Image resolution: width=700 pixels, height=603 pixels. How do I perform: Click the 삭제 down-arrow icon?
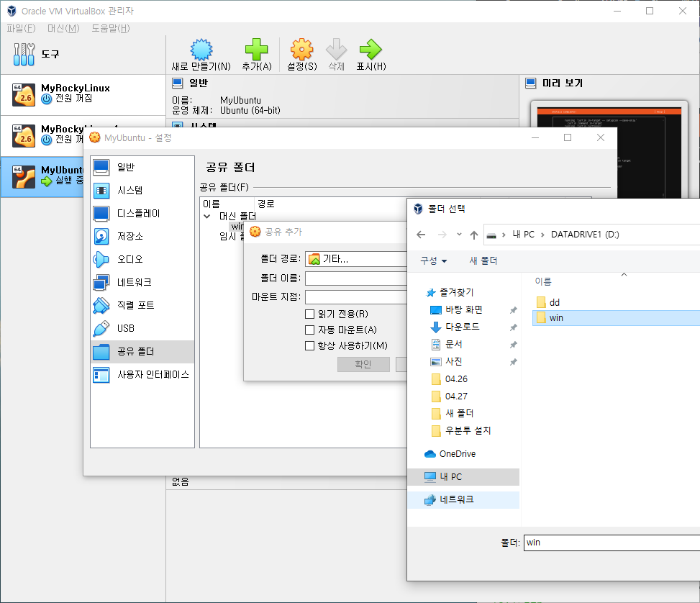(336, 50)
